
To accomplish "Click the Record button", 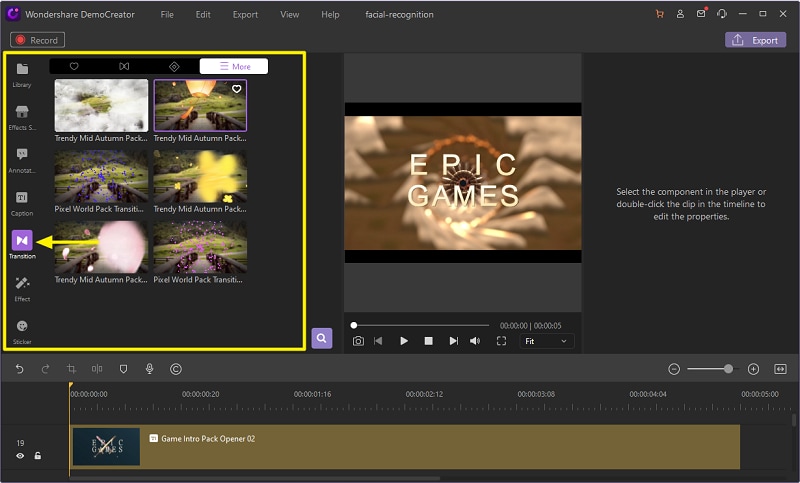I will [37, 40].
